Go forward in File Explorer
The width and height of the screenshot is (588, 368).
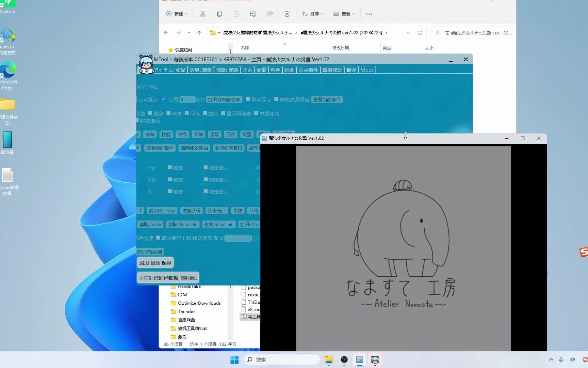click(x=178, y=33)
